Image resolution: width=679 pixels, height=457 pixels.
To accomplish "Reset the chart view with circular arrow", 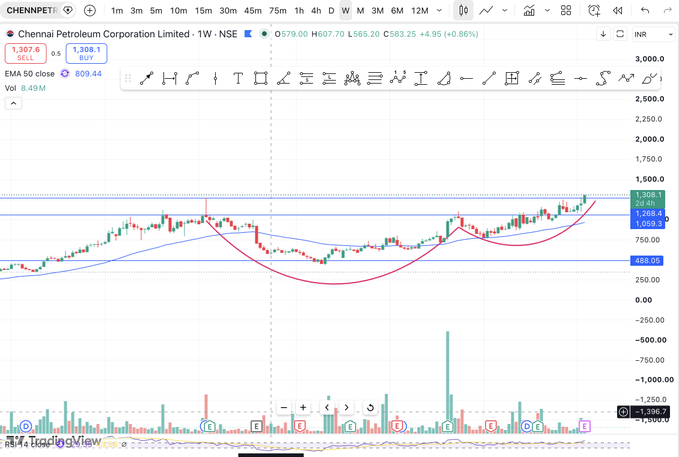I will [370, 407].
